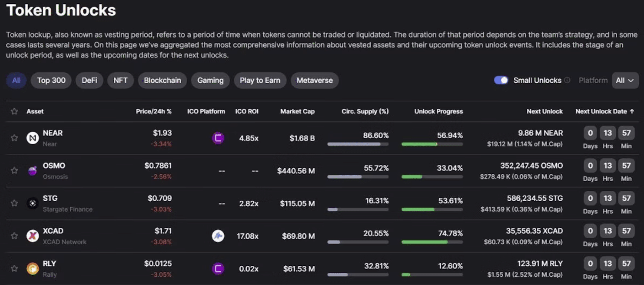The height and width of the screenshot is (285, 644).
Task: Click the star icon in table header
Action: 14,111
